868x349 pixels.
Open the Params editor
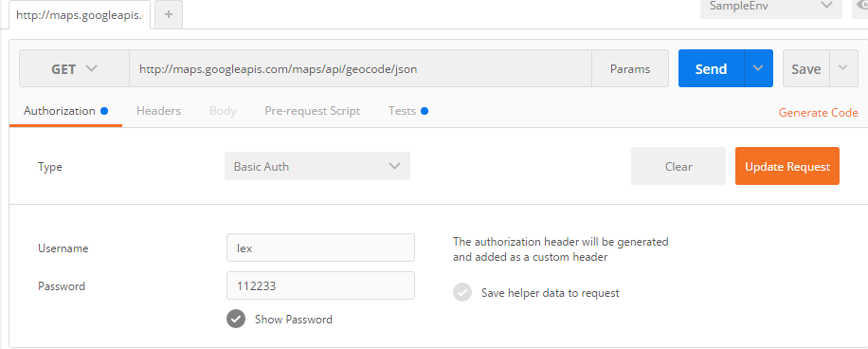click(630, 68)
